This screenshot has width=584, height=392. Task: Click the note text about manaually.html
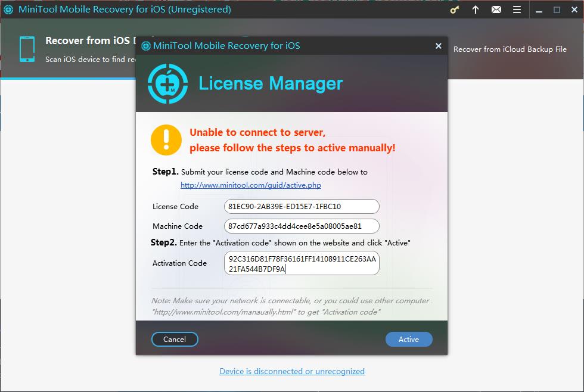point(291,306)
